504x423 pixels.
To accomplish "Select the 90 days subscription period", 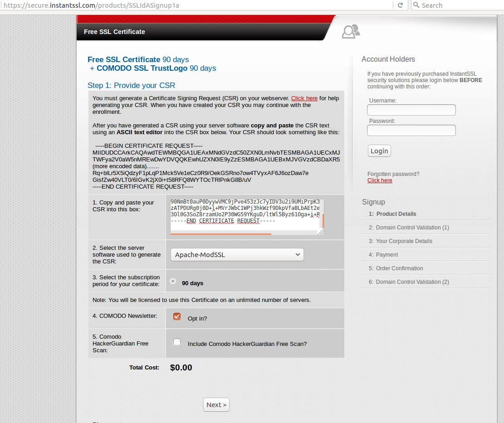I will [172, 281].
